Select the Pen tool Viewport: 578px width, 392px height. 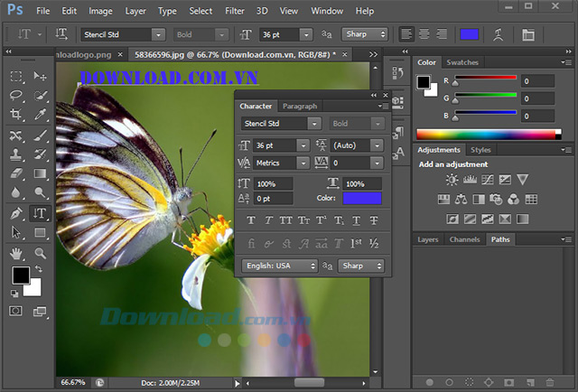[x=16, y=214]
